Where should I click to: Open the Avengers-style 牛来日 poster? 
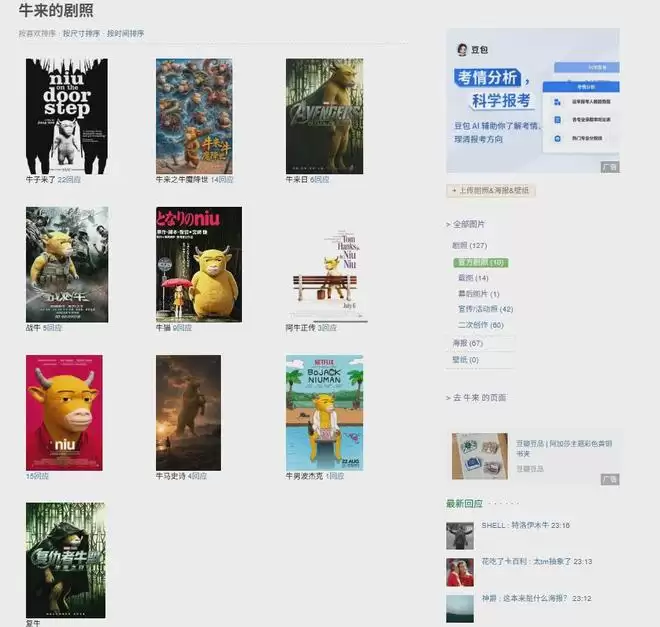point(325,116)
